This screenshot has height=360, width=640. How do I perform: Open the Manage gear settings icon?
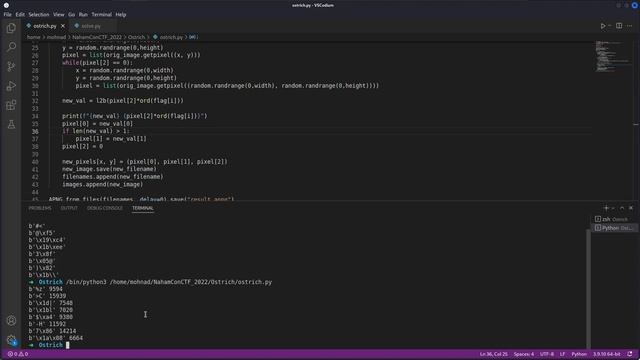11,340
